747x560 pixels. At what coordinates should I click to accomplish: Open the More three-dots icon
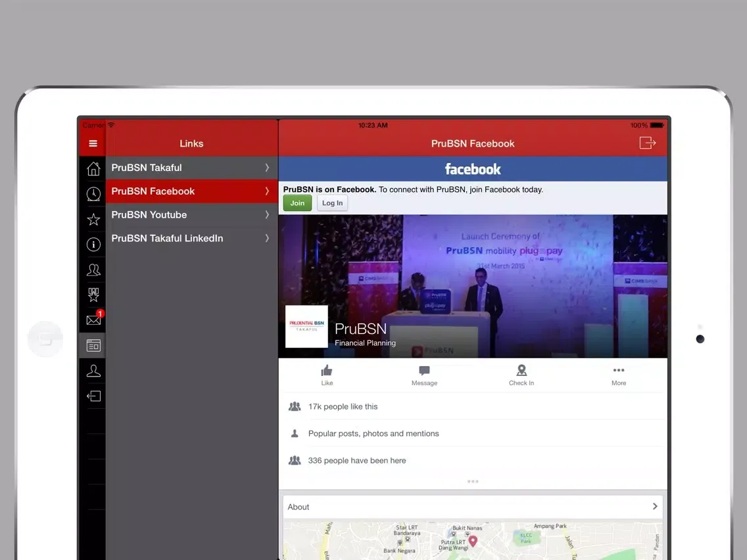(618, 370)
